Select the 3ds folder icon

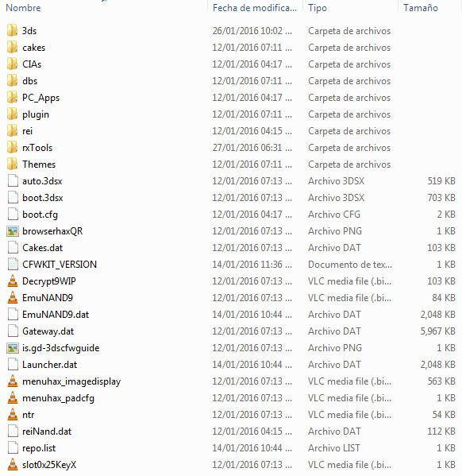pyautogui.click(x=13, y=31)
